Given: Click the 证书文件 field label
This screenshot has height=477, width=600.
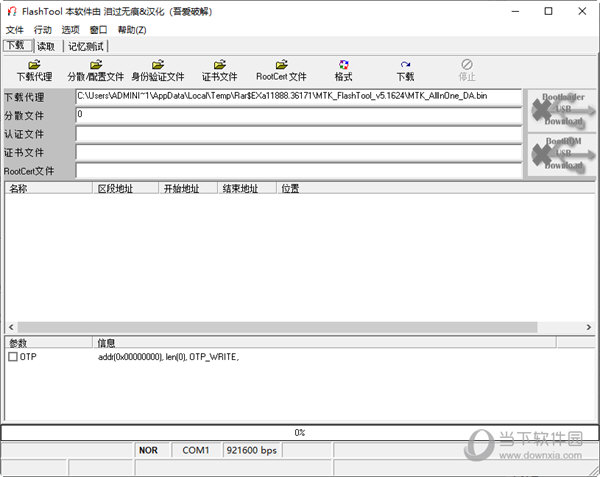Looking at the screenshot, I should tap(24, 153).
